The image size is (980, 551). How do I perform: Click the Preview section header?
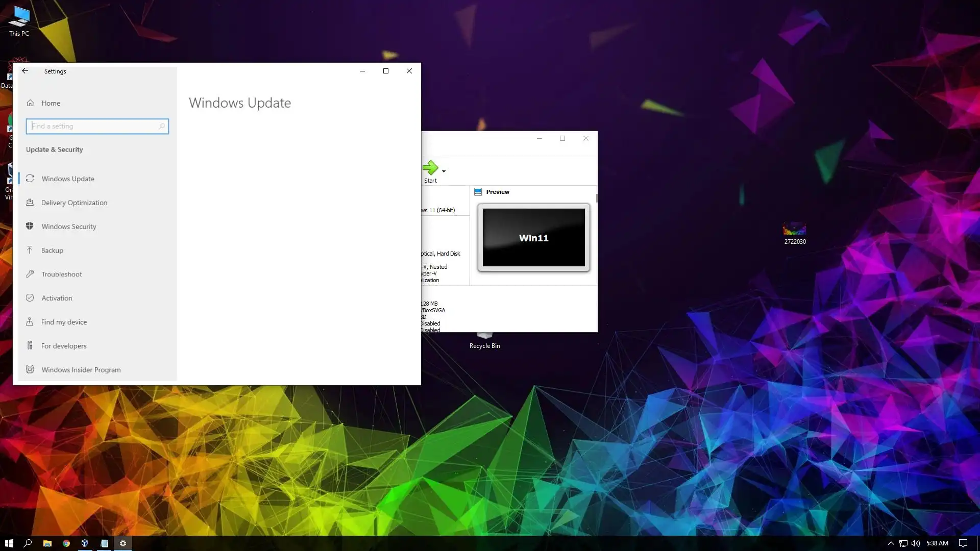(x=497, y=192)
